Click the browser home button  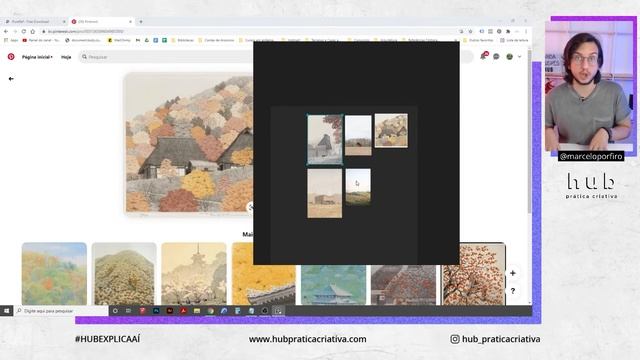click(x=33, y=31)
